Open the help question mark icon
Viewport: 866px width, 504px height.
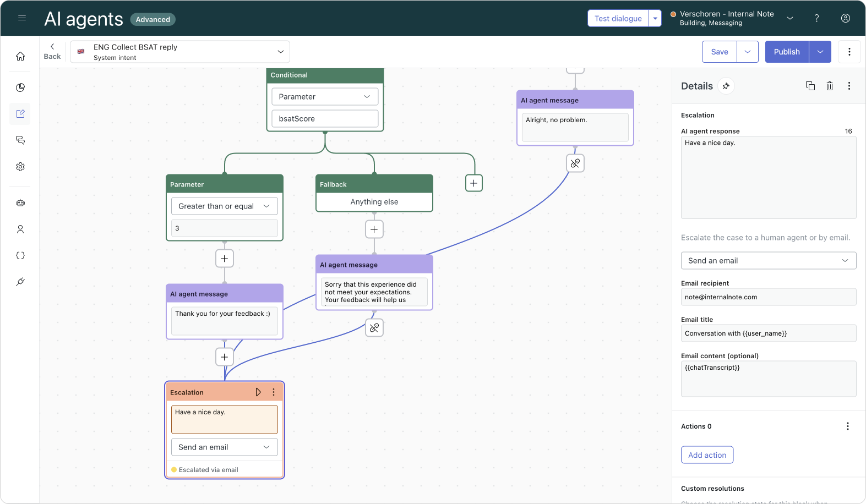816,18
